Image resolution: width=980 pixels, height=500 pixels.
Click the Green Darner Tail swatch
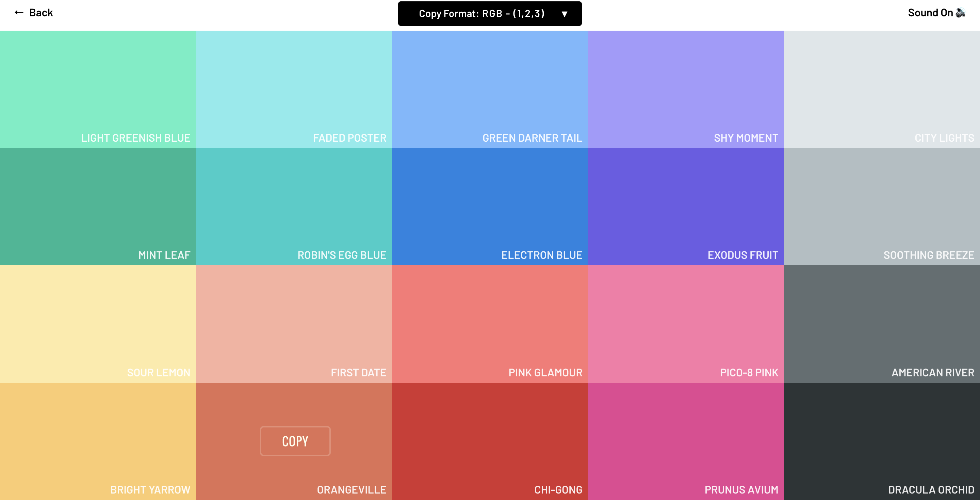[490, 89]
